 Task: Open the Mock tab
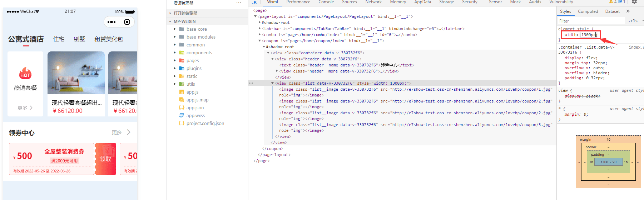tap(515, 2)
